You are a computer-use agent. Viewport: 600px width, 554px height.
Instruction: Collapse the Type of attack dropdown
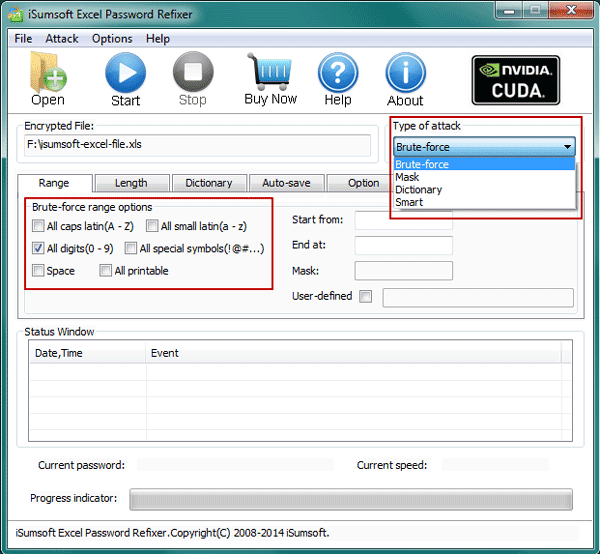tap(567, 147)
